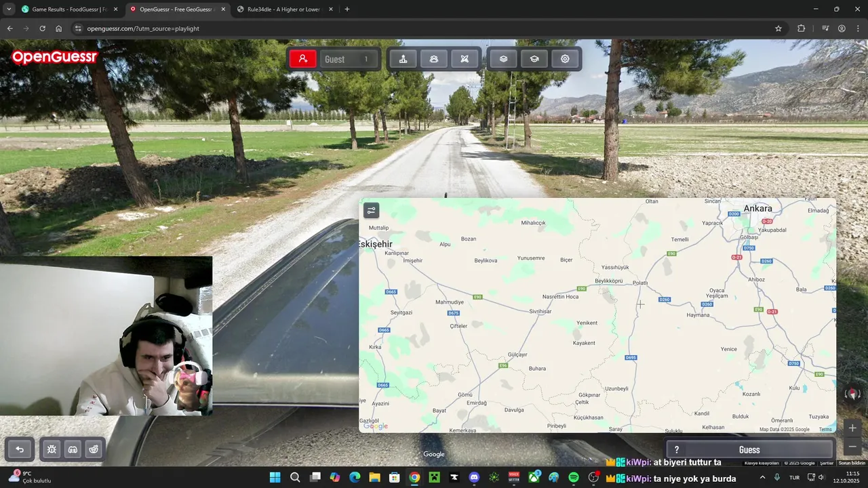Open the Reddit link icon
The height and width of the screenshot is (488, 868).
tap(94, 449)
